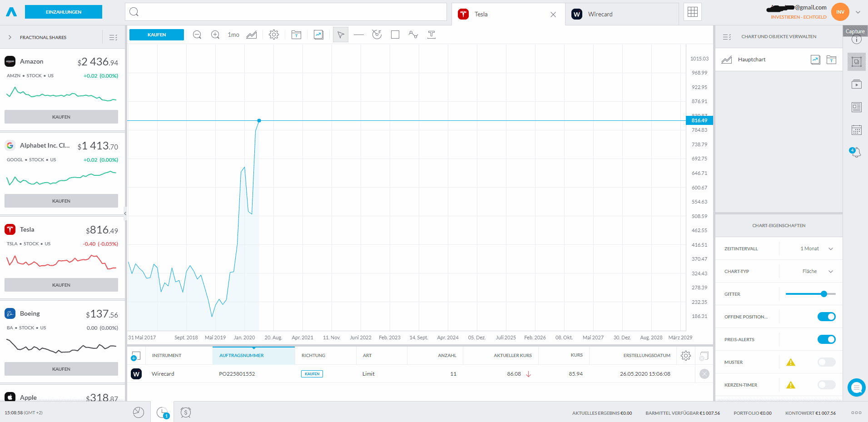
Task: Toggle Muster switch
Action: [826, 362]
